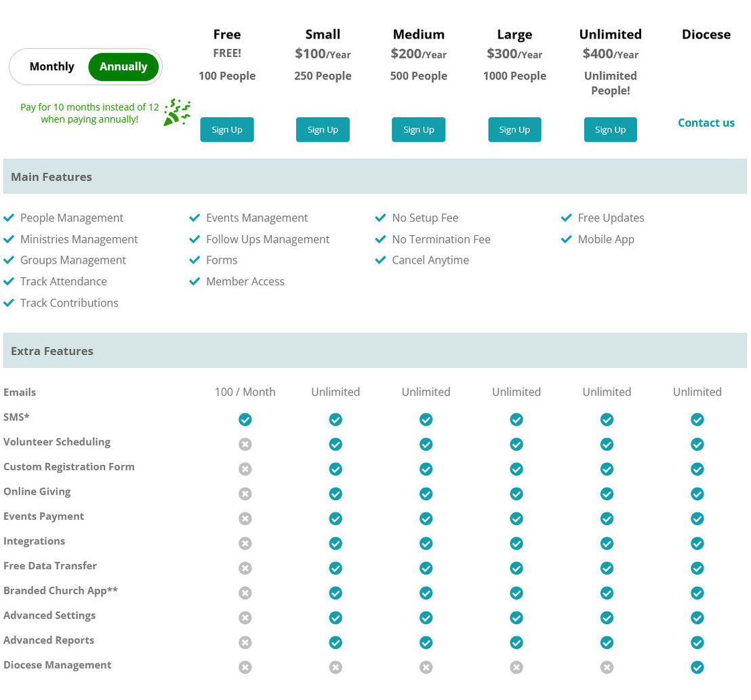This screenshot has width=751, height=700.
Task: Click checkmark beside Mobile App
Action: tap(566, 239)
